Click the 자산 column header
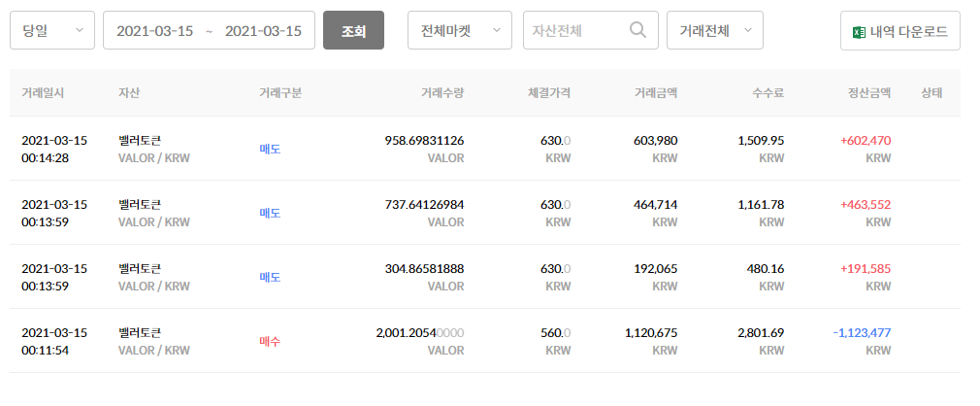The image size is (980, 406). (129, 93)
